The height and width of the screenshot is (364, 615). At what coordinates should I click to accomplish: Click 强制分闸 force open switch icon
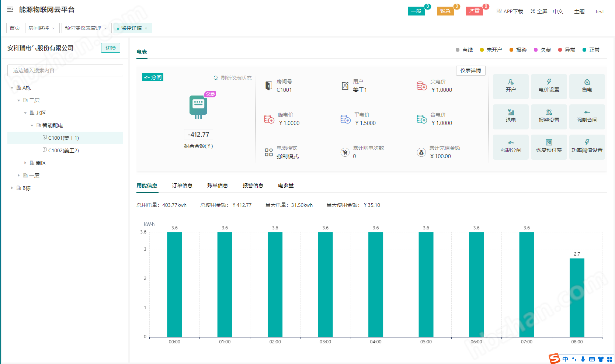point(511,147)
